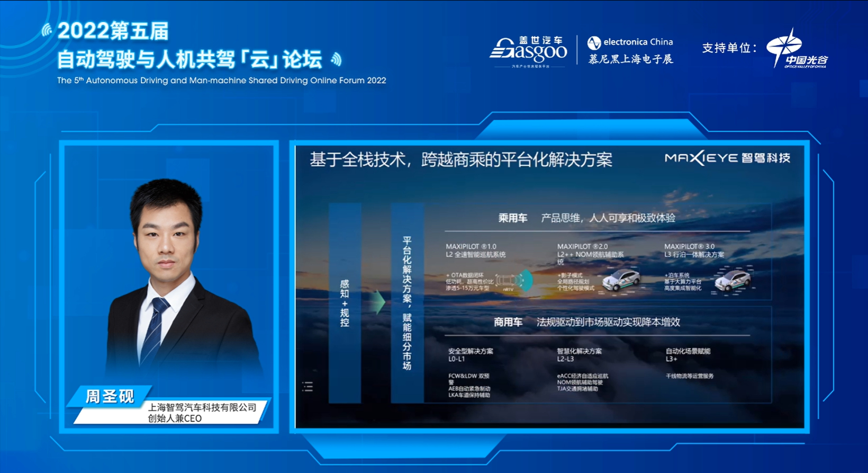Click the vertical bar 平台化解决方案，赋能细分市场
Viewport: 868px width, 473px height.
[407, 302]
